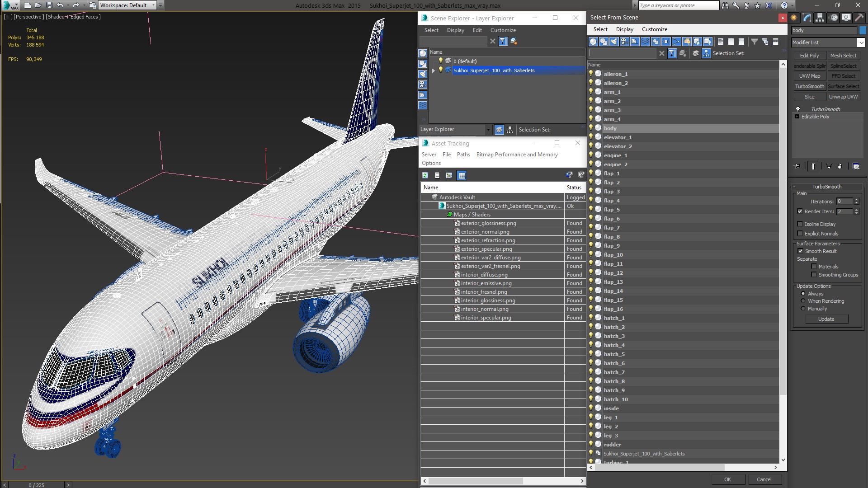
Task: Click the TurboSmooth Update button
Action: [x=826, y=319]
